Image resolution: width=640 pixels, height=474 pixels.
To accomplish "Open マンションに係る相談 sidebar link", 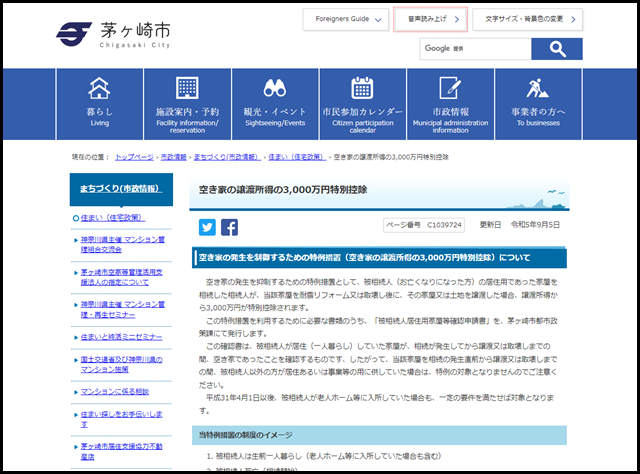I will pyautogui.click(x=114, y=389).
